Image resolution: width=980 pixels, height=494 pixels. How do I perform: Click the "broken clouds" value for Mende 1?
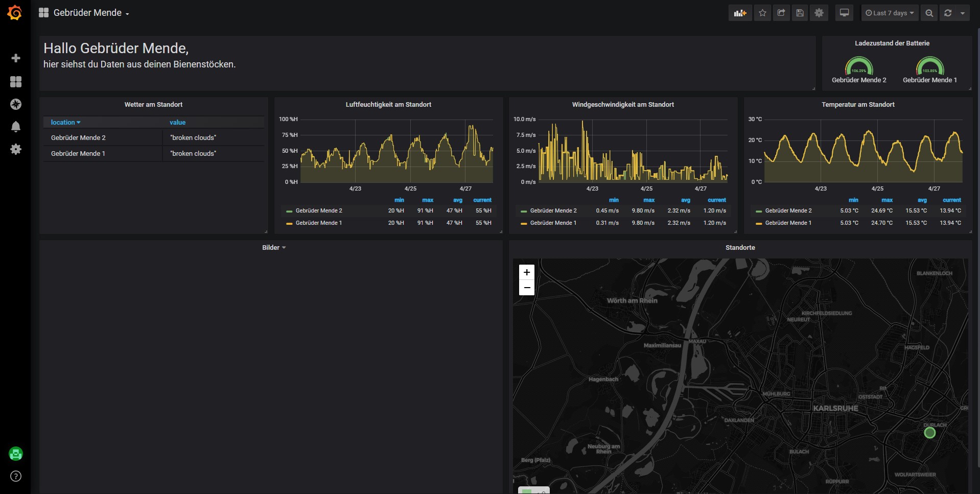pos(193,154)
